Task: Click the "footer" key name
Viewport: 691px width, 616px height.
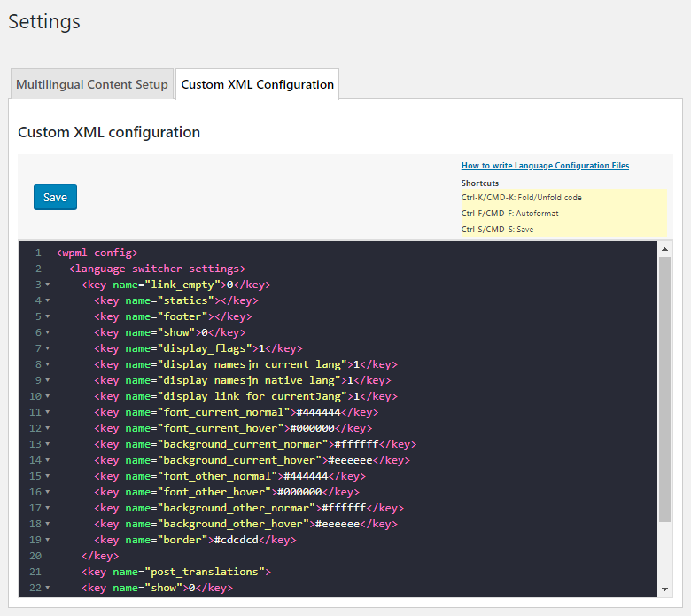Action: click(182, 316)
